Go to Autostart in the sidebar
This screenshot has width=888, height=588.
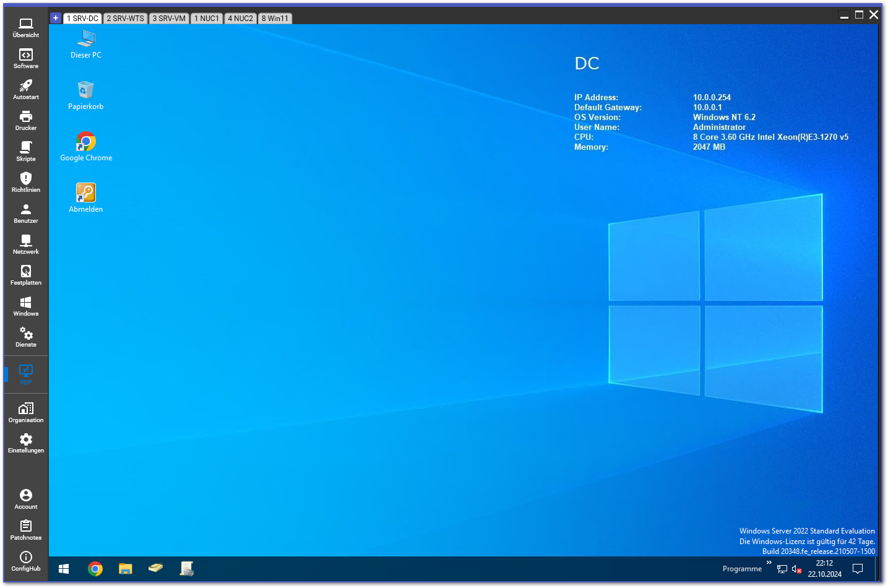pyautogui.click(x=26, y=90)
